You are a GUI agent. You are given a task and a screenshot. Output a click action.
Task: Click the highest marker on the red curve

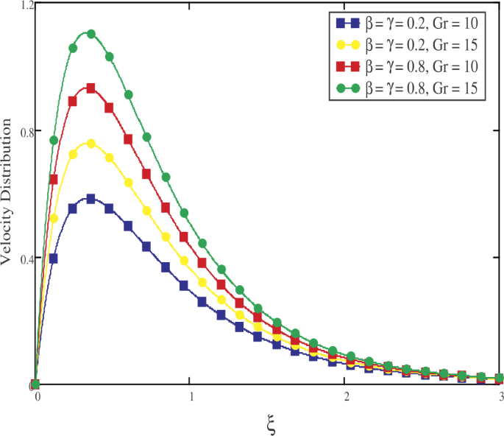point(91,88)
